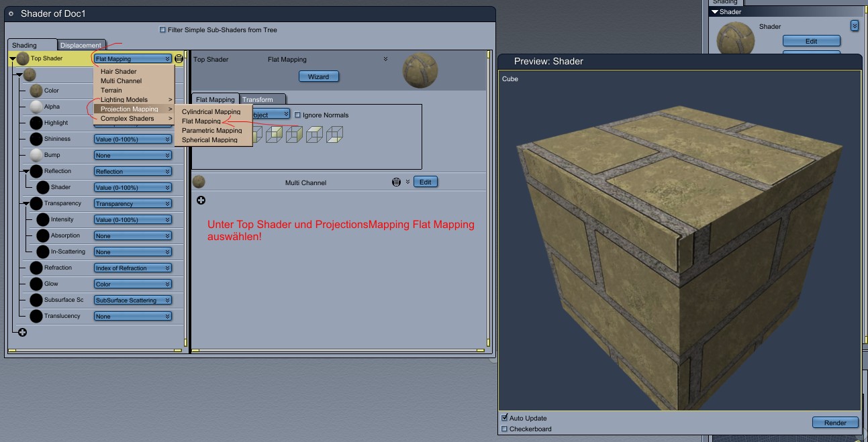
Task: Enable Checkerboard in Preview window
Action: tap(505, 429)
